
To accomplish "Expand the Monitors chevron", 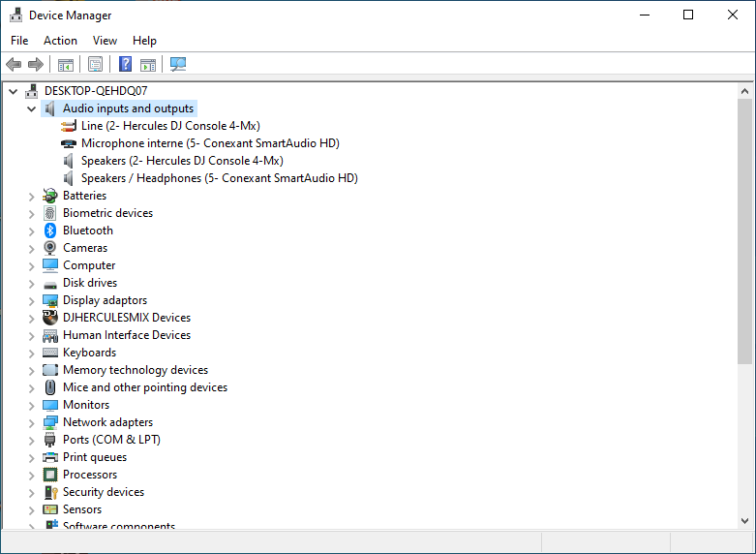I will pos(31,406).
